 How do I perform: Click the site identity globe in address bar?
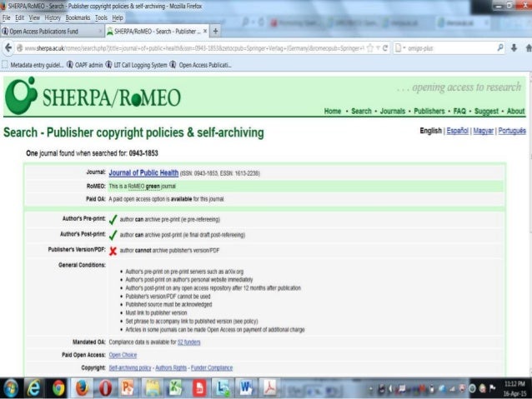[20, 48]
